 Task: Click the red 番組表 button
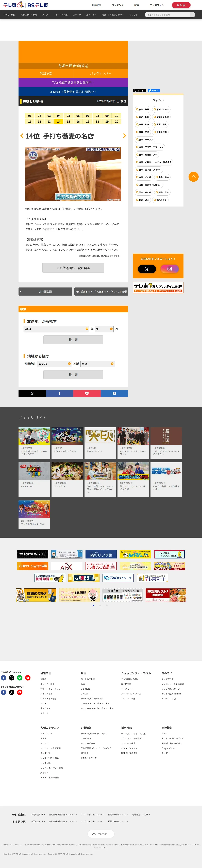(181, 5)
